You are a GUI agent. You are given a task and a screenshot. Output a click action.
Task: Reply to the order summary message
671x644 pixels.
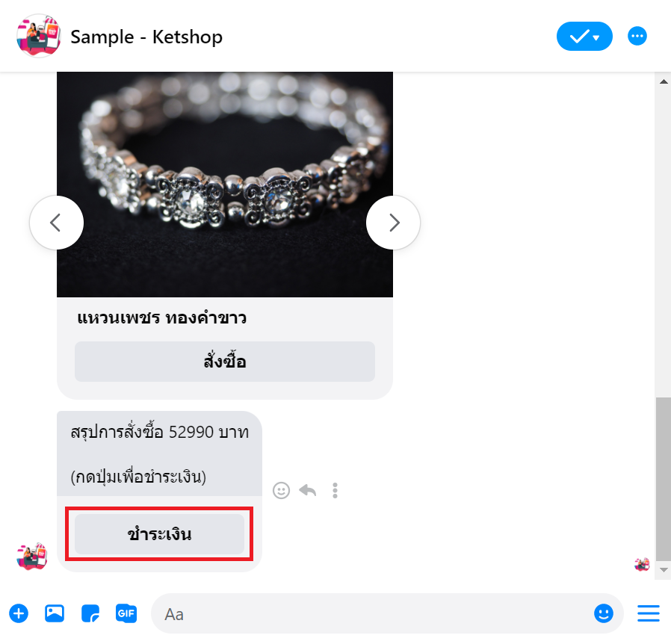tap(308, 490)
